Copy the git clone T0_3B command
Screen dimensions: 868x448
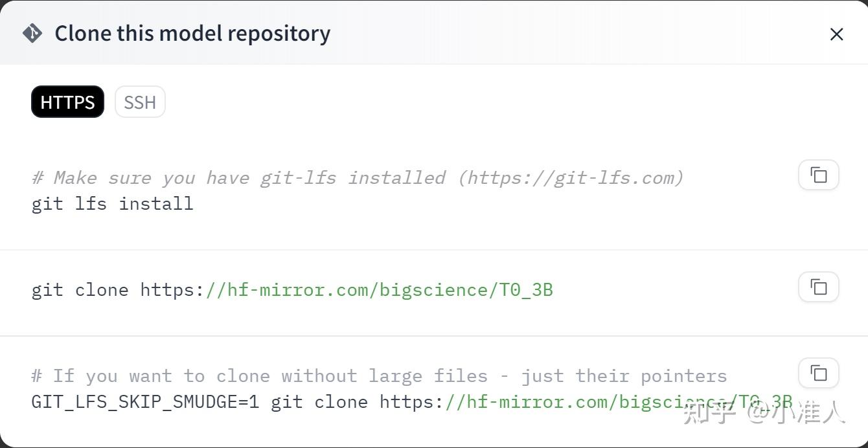click(x=818, y=287)
